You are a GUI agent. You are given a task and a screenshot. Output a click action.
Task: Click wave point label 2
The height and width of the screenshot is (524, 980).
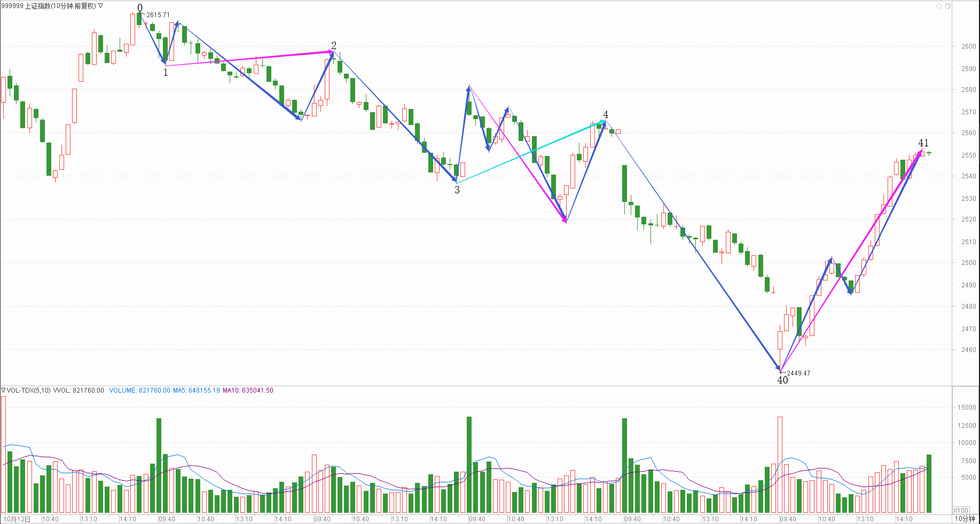334,45
